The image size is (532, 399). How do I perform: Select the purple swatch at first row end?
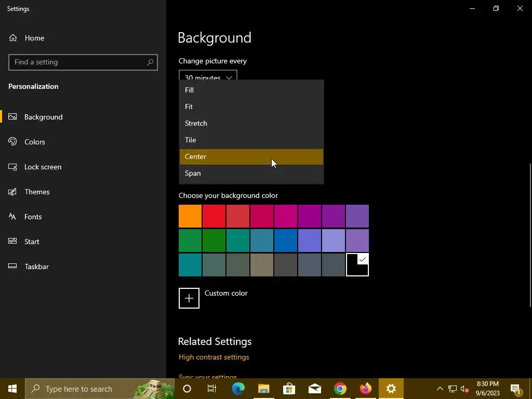(357, 216)
